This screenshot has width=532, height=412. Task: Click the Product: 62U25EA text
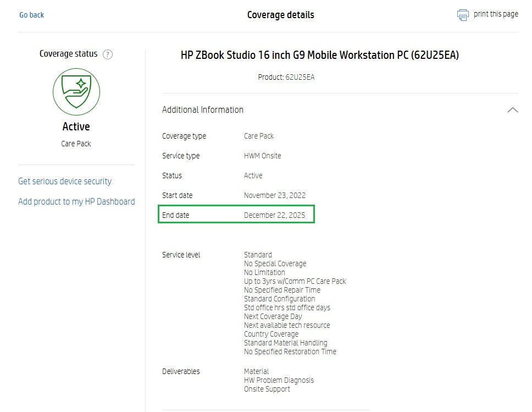click(x=286, y=77)
